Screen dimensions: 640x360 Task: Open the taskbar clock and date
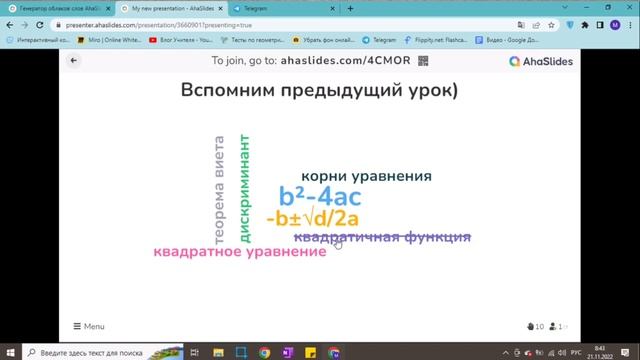[600, 352]
